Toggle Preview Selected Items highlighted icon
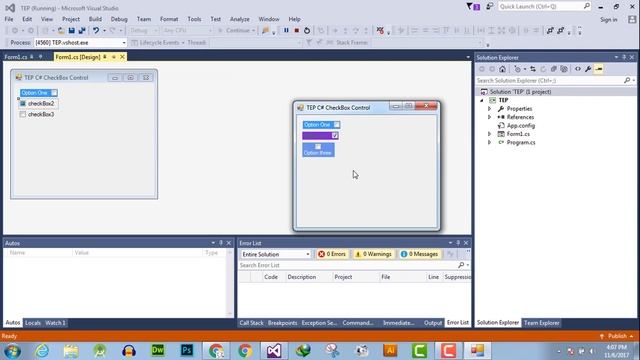This screenshot has height=360, width=640. (x=599, y=69)
